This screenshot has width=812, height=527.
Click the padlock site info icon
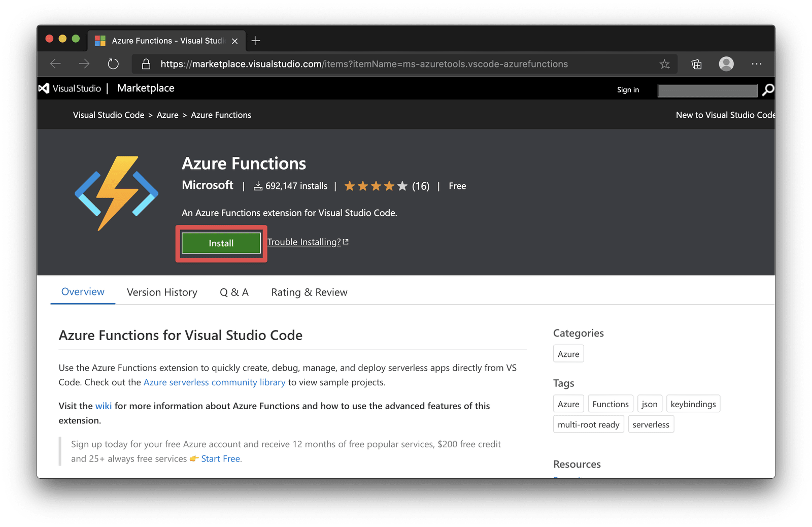tap(146, 64)
